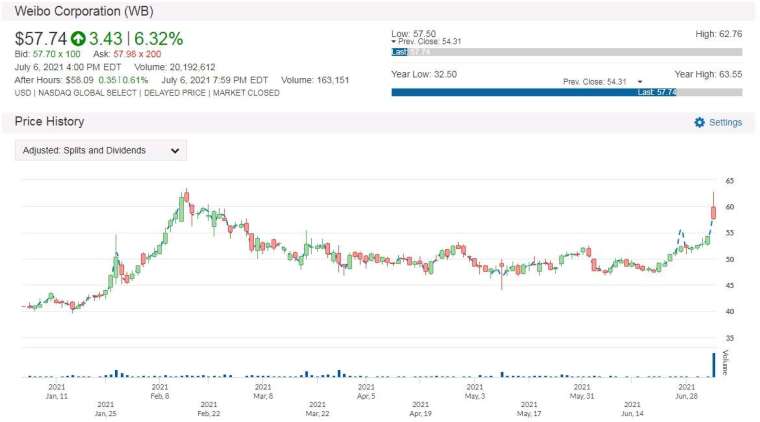Click the Year Low: 32.50 label
Viewport: 760px width, 422px height.
424,74
